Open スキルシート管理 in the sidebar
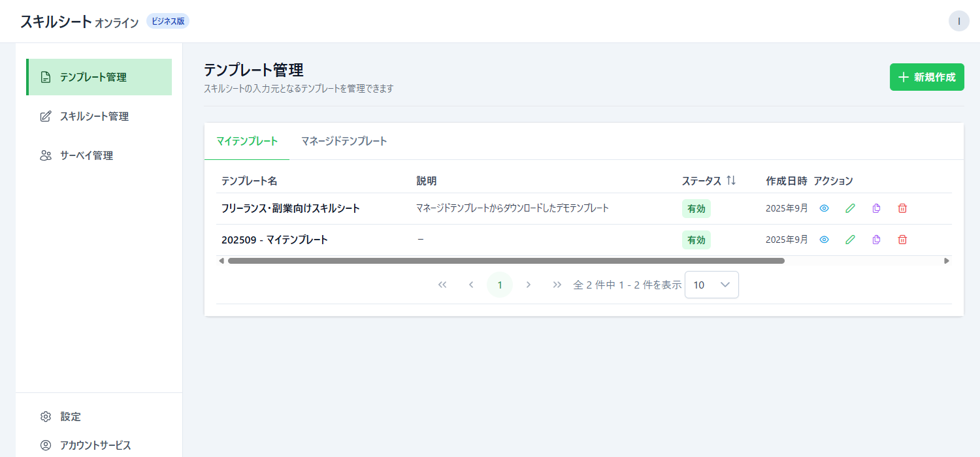 tap(94, 116)
